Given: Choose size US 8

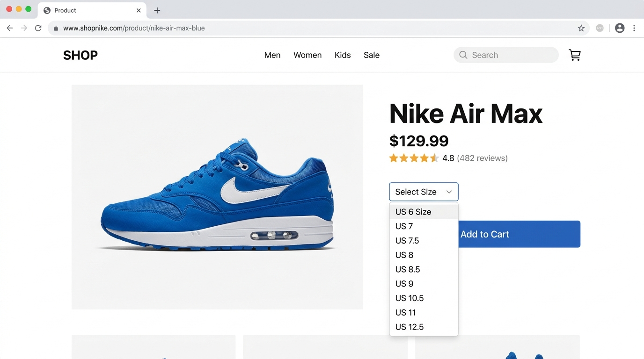Looking at the screenshot, I should [x=424, y=255].
